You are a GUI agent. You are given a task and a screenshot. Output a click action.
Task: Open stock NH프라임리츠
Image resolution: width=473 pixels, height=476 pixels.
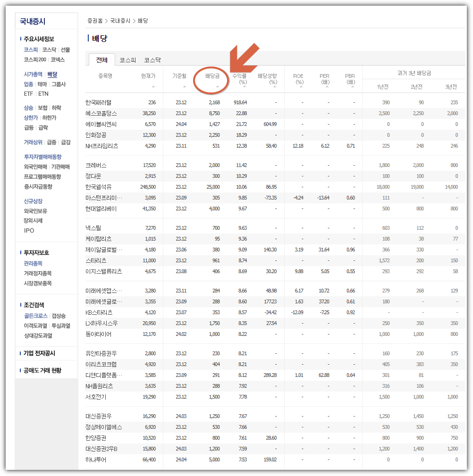pyautogui.click(x=102, y=146)
